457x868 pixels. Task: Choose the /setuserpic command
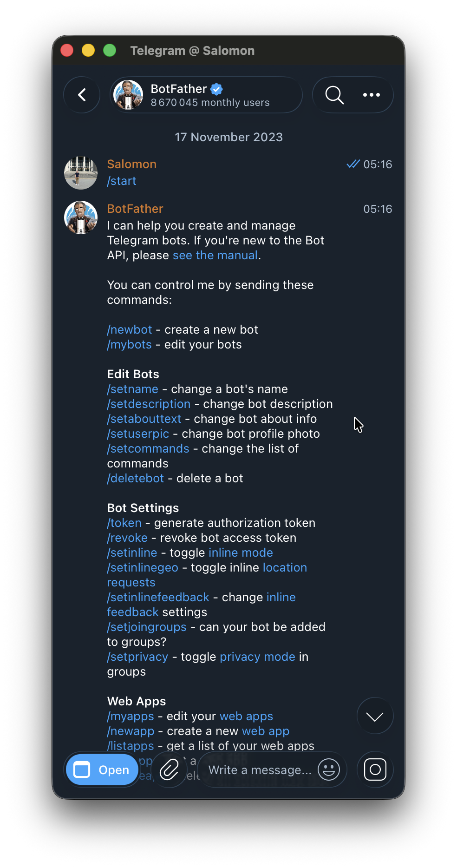coord(138,434)
